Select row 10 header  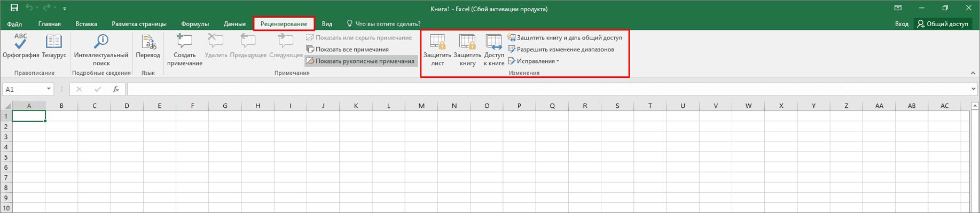(6, 208)
